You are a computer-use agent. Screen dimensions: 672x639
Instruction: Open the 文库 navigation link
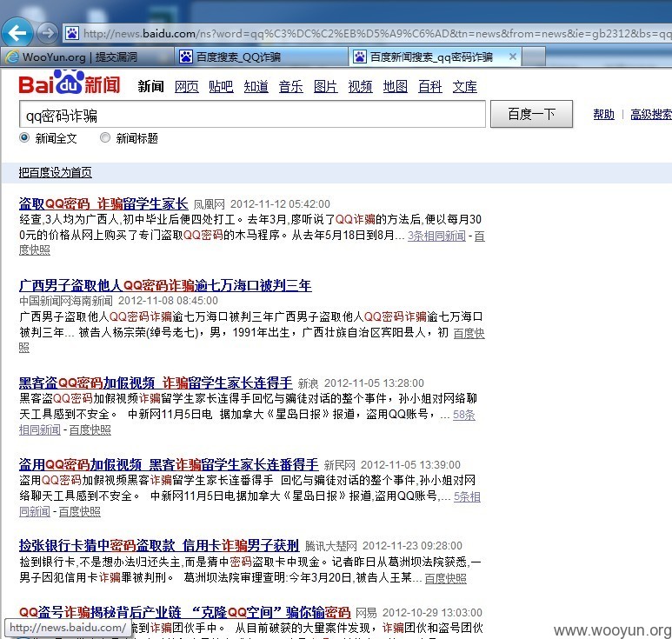pos(464,87)
